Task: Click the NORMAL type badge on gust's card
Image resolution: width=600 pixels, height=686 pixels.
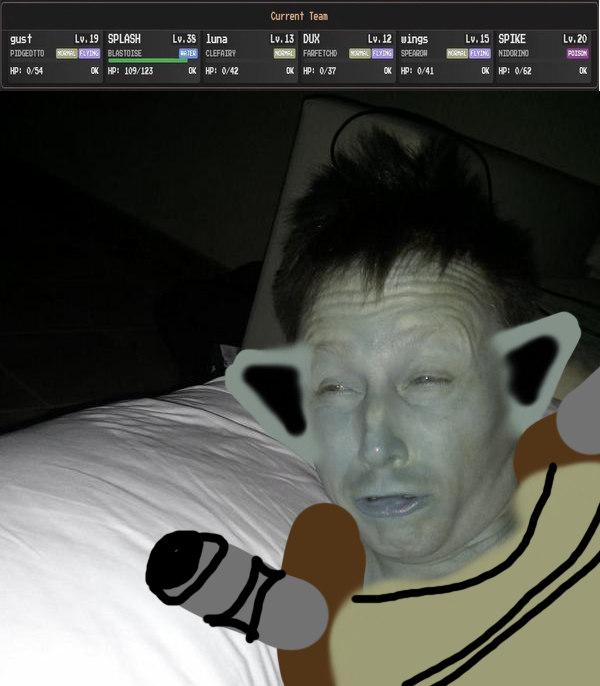Action: click(67, 53)
